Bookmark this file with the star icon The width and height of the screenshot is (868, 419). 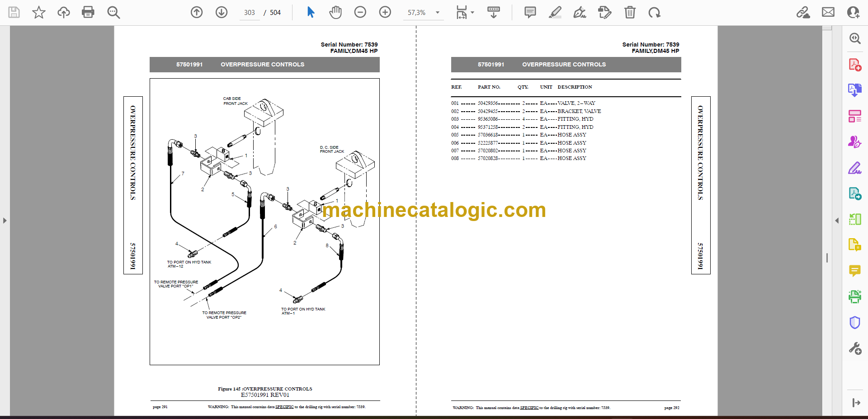(x=39, y=12)
